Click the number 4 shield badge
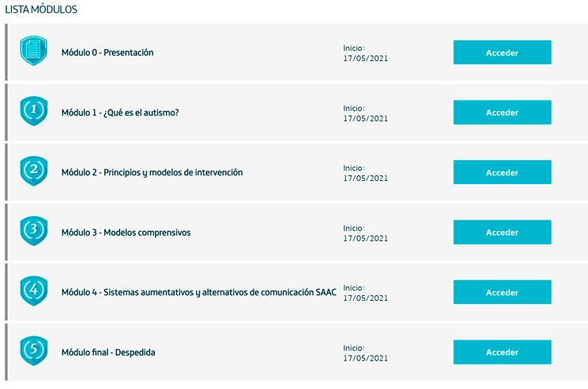 tap(34, 291)
